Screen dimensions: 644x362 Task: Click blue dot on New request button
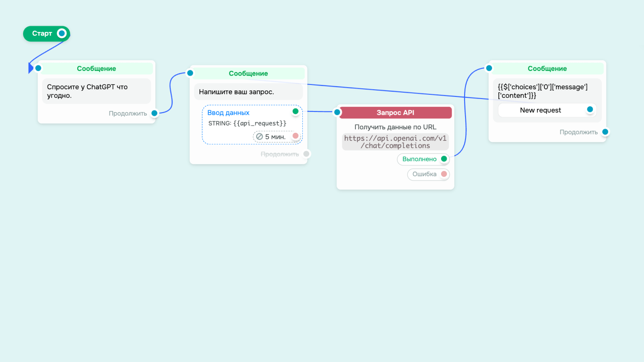click(590, 109)
